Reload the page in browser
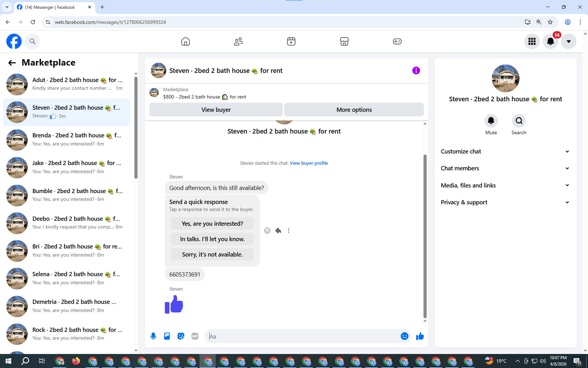The height and width of the screenshot is (368, 588). pyautogui.click(x=33, y=22)
